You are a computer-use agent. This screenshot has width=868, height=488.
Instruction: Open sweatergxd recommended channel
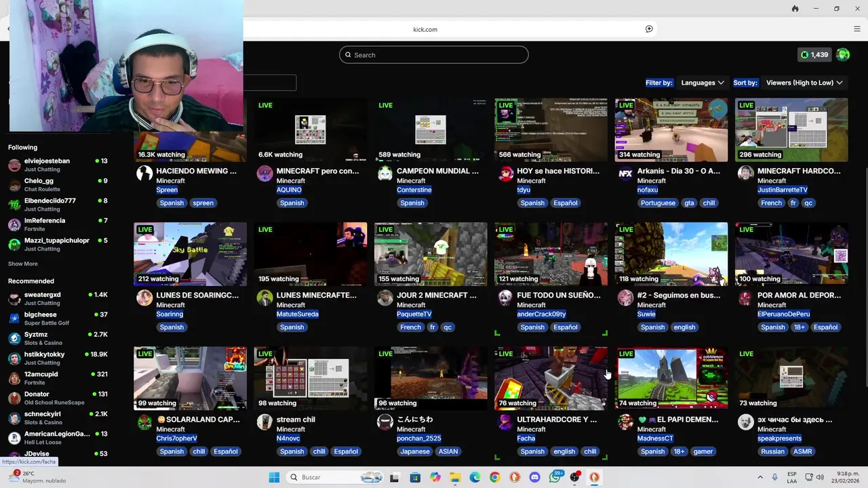coord(58,298)
